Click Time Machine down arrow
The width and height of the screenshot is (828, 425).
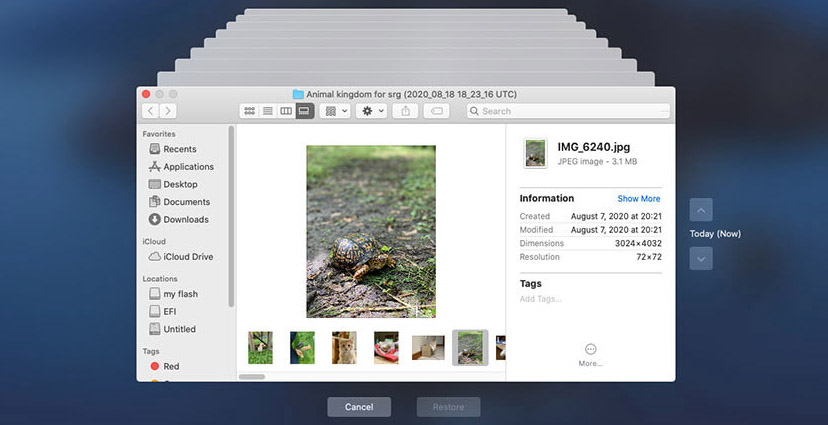click(x=701, y=259)
